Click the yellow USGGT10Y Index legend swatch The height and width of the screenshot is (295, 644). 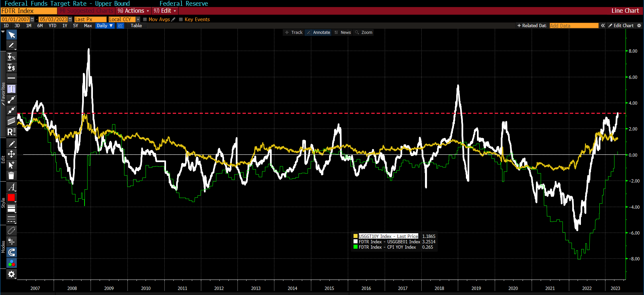click(x=356, y=236)
